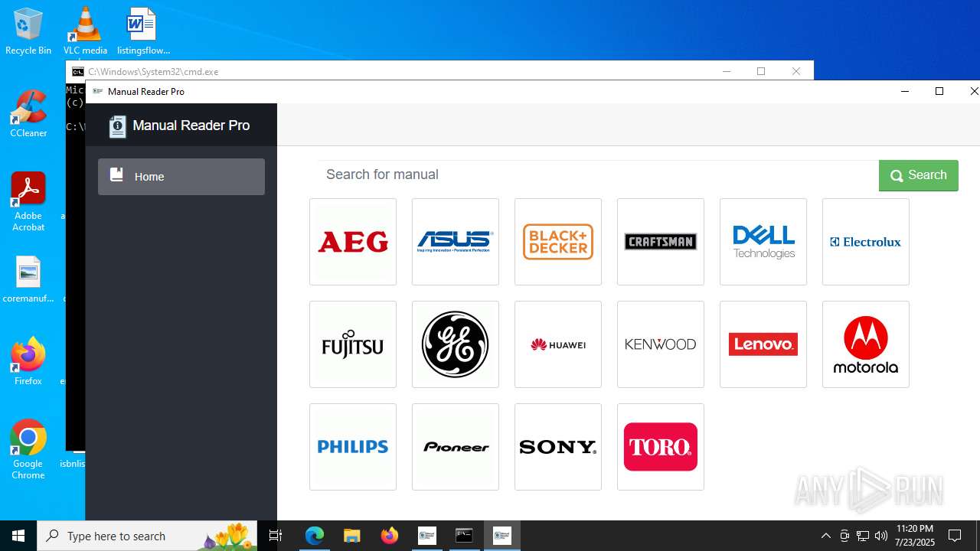Screen dimensions: 980x551
Task: Open the Philips brand tile
Action: pyautogui.click(x=353, y=447)
